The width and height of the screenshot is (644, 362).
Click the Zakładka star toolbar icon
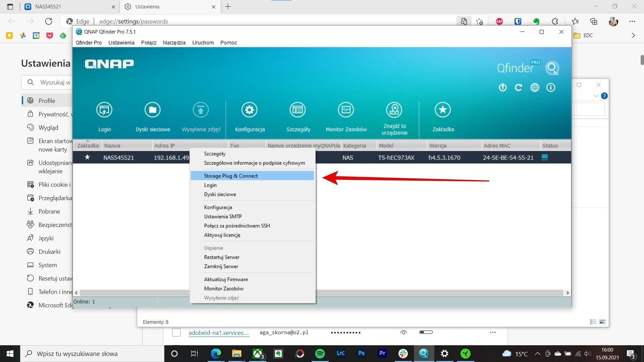click(x=443, y=110)
